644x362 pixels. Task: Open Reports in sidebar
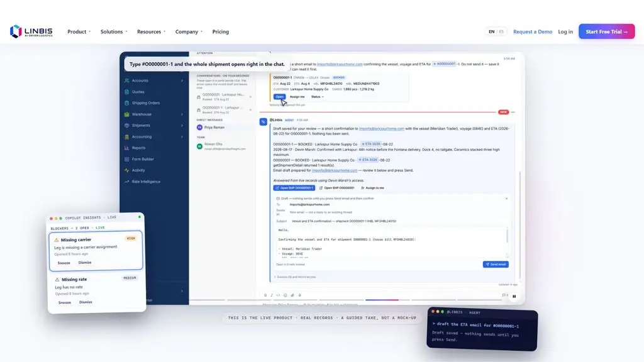point(138,148)
